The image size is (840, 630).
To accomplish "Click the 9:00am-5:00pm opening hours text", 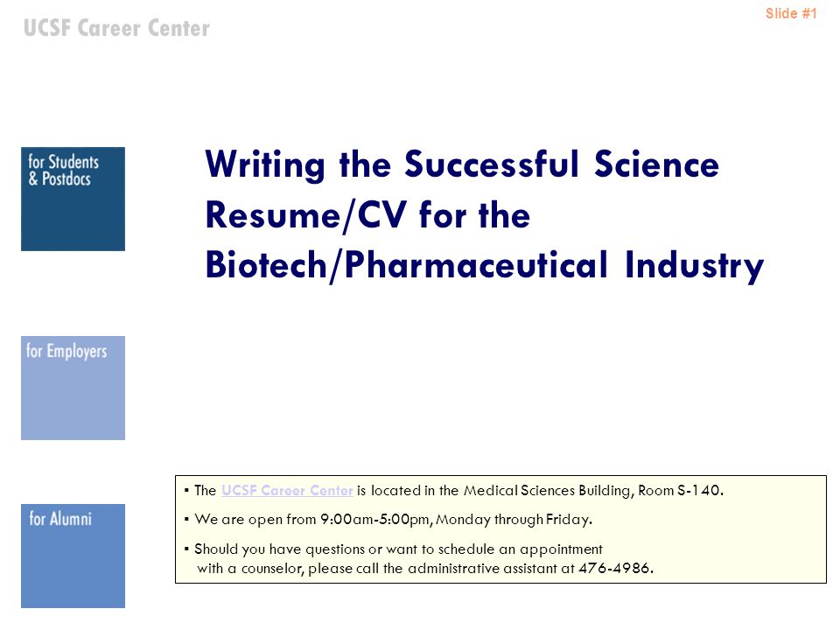I will pos(375,519).
